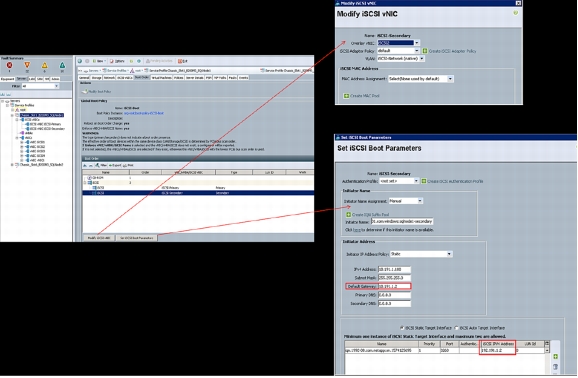Click the trash delete target icon
The width and height of the screenshot is (578, 378).
tap(555, 367)
